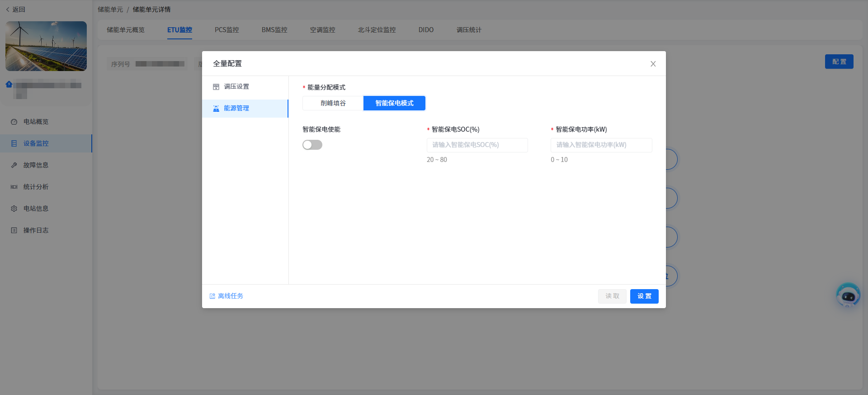The height and width of the screenshot is (395, 868).
Task: Go back using the 返回 arrow
Action: (15, 10)
